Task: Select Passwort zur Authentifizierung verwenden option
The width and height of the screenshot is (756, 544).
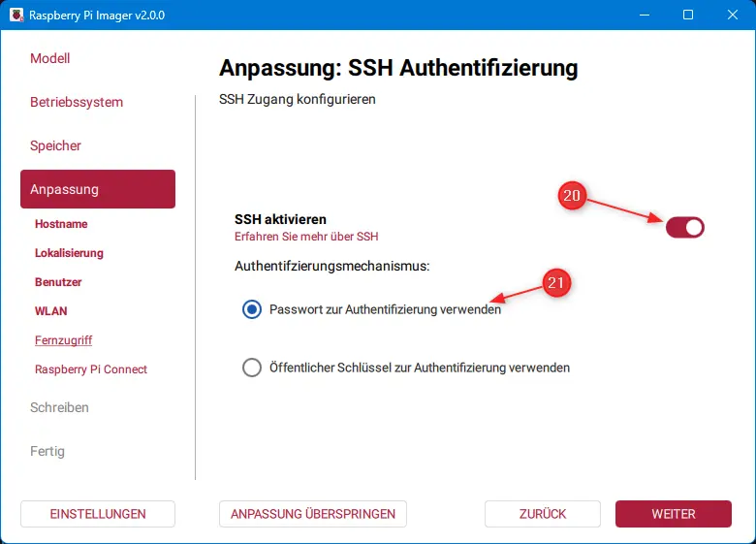Action: 252,309
